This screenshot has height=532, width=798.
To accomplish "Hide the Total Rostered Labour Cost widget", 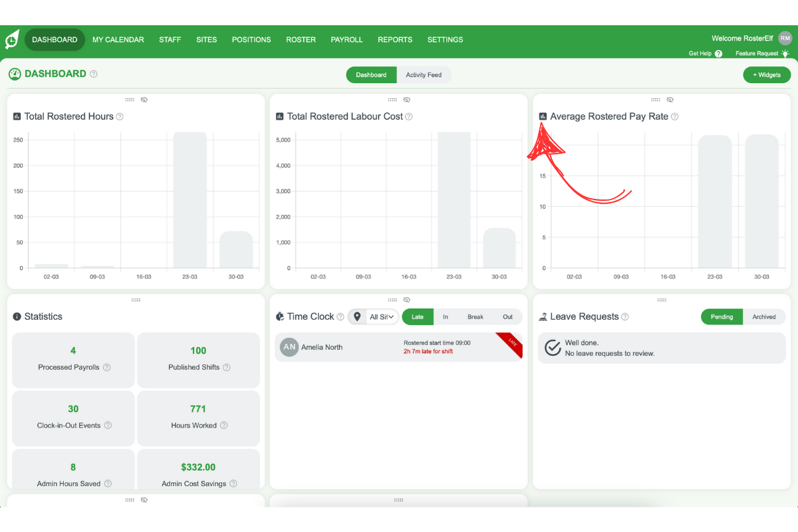I will [407, 100].
